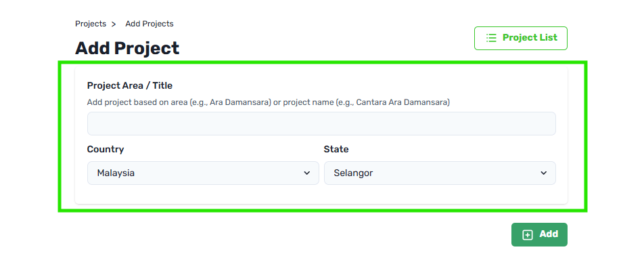This screenshot has height=279, width=644.
Task: Select the Malaysia value in Country field
Action: [x=116, y=173]
